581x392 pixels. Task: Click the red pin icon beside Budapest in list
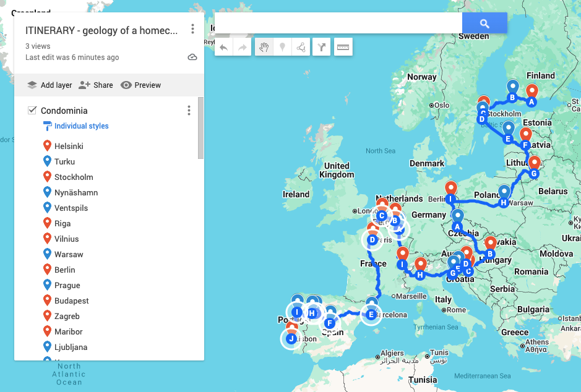click(x=47, y=300)
